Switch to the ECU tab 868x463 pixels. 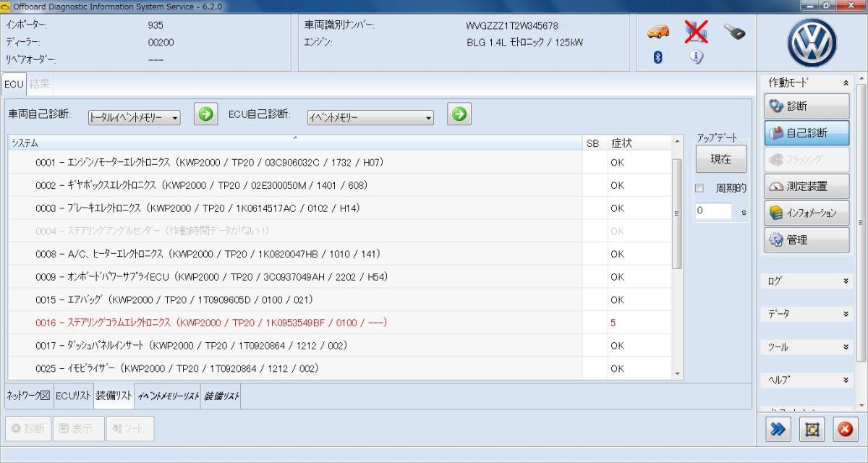click(14, 85)
